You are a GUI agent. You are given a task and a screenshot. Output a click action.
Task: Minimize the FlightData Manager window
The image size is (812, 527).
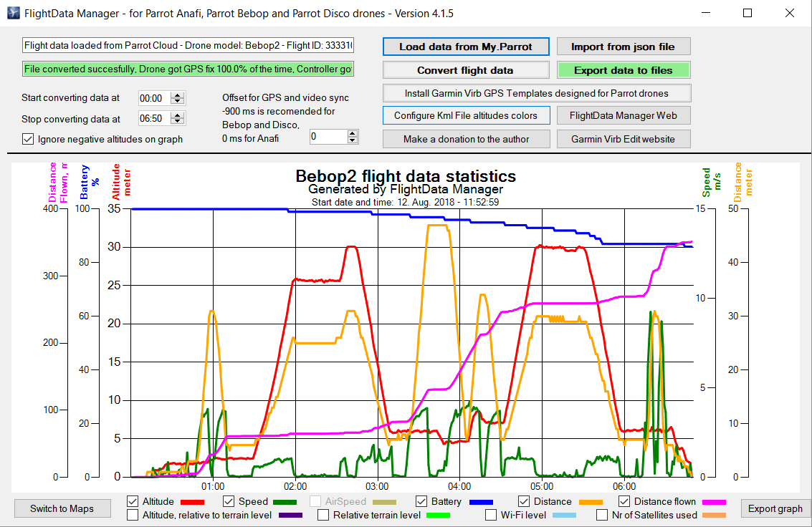coord(706,13)
